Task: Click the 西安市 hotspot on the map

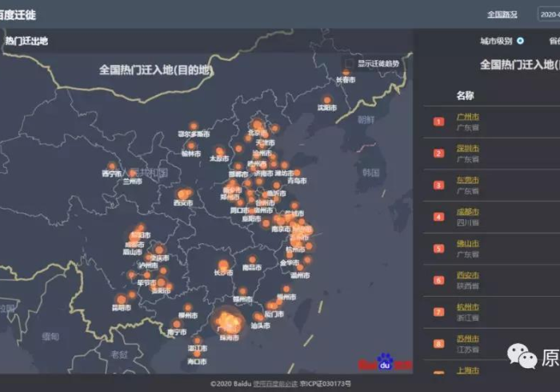Action: click(184, 194)
